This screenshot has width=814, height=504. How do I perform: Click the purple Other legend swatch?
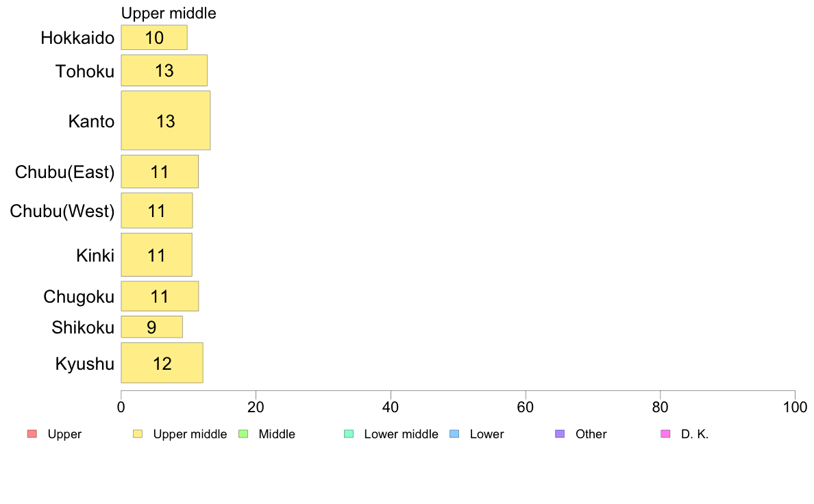click(560, 434)
